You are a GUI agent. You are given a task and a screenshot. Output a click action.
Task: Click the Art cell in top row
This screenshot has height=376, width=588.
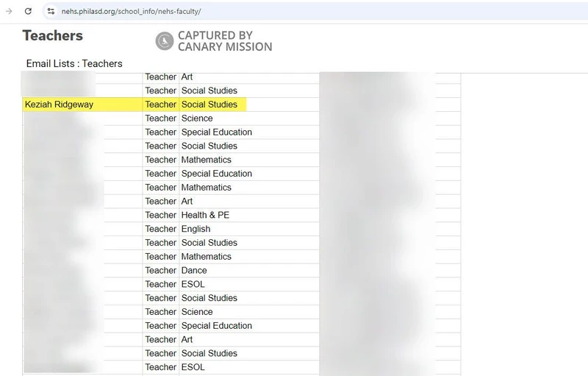187,77
